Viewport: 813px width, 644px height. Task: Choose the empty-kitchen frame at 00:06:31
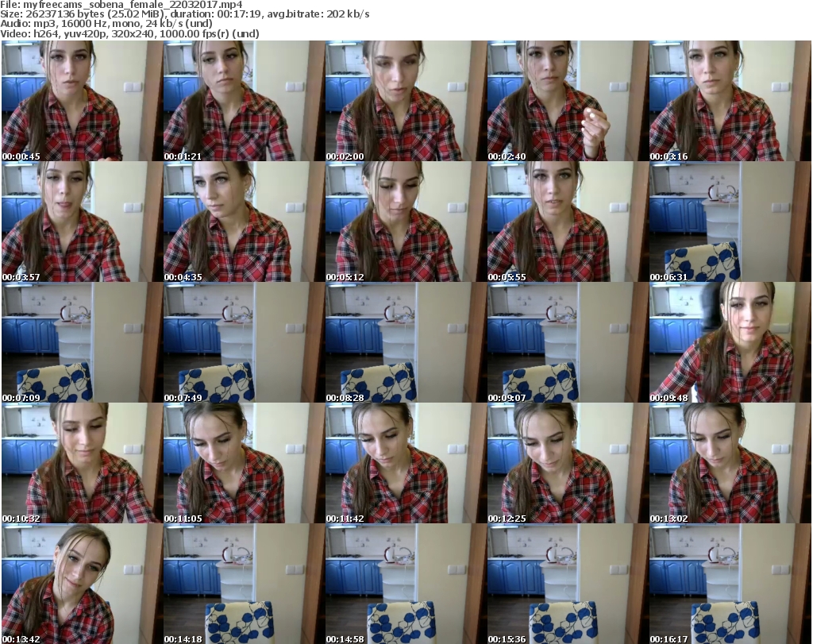pyautogui.click(x=730, y=222)
